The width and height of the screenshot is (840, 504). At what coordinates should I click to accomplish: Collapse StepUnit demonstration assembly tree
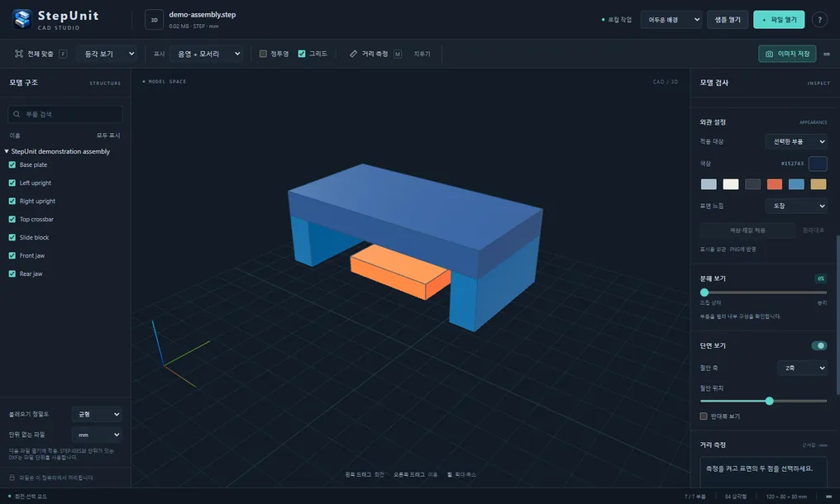pos(7,151)
